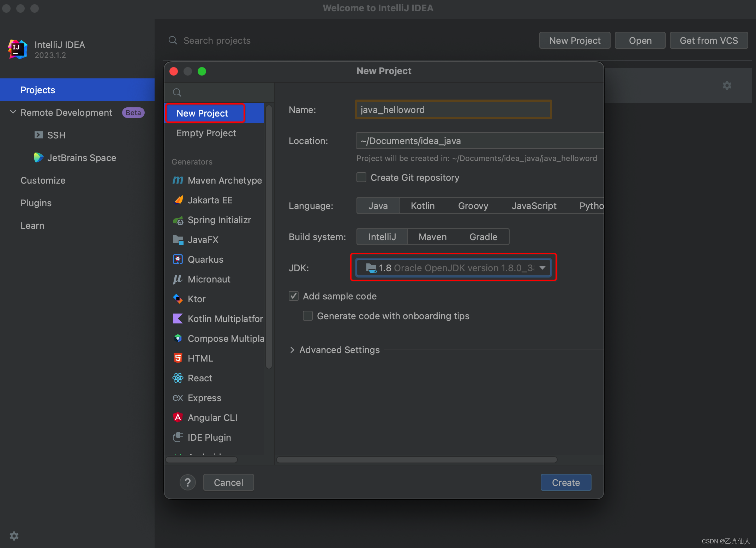The height and width of the screenshot is (548, 756).
Task: Click the JavaFX generator icon
Action: pyautogui.click(x=178, y=240)
